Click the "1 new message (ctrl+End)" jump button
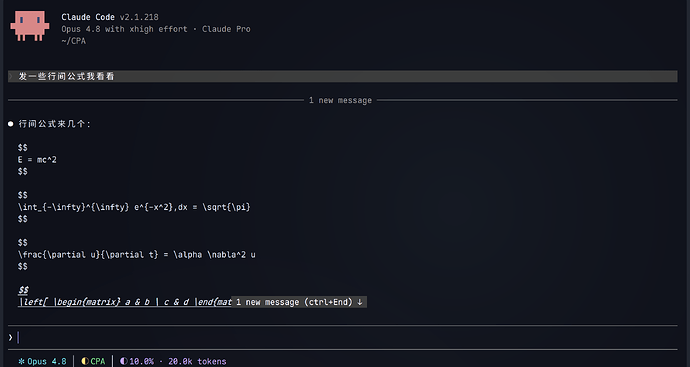 click(299, 302)
